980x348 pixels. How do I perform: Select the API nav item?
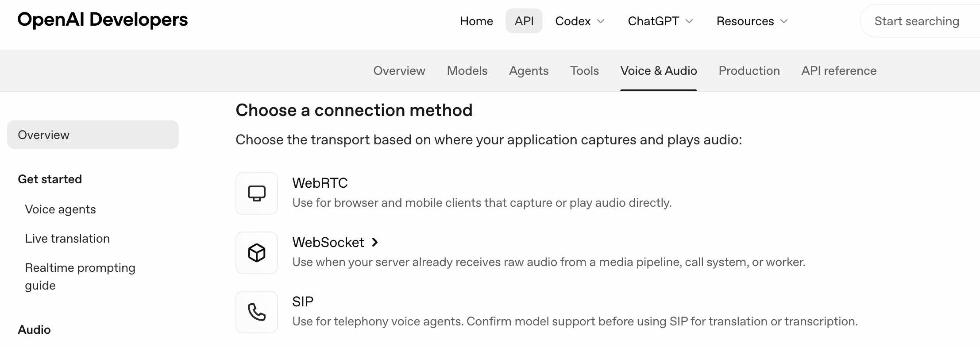point(524,21)
